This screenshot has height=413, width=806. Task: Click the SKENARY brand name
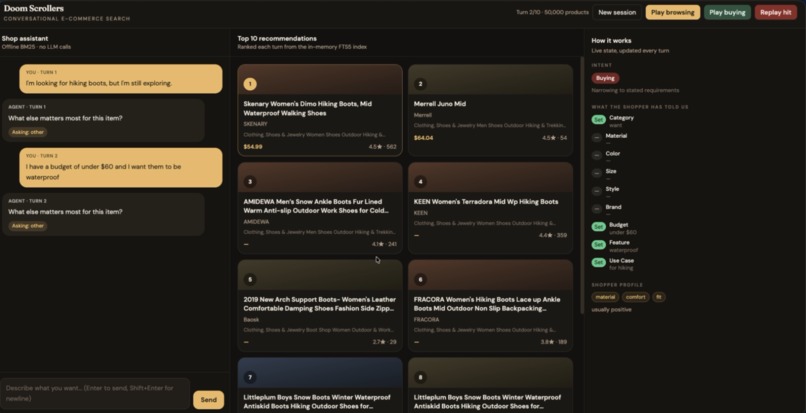[255, 124]
